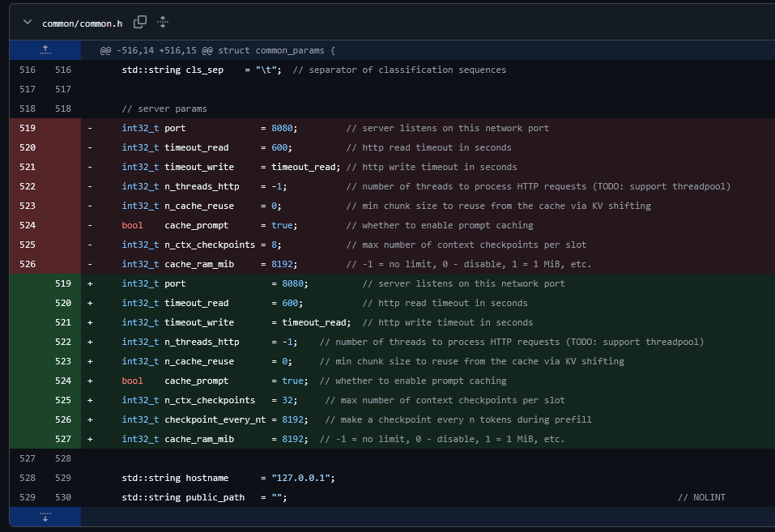775x532 pixels.
Task: Select added line number 520
Action: 63,303
